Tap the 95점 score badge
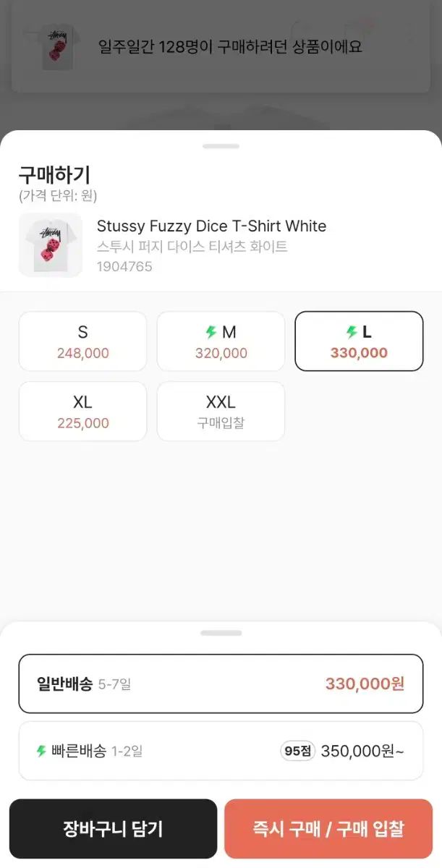 pos(297,751)
